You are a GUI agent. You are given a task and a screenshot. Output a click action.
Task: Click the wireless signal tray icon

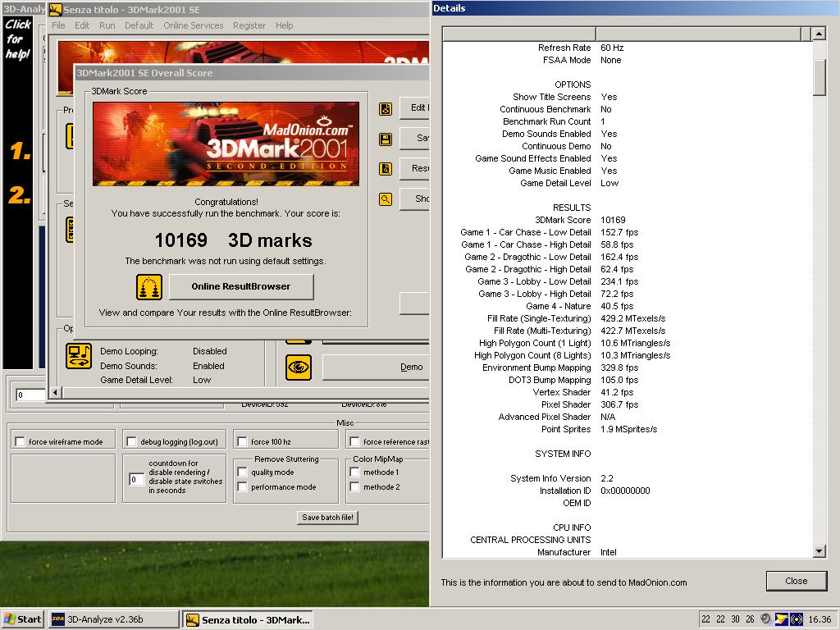797,619
